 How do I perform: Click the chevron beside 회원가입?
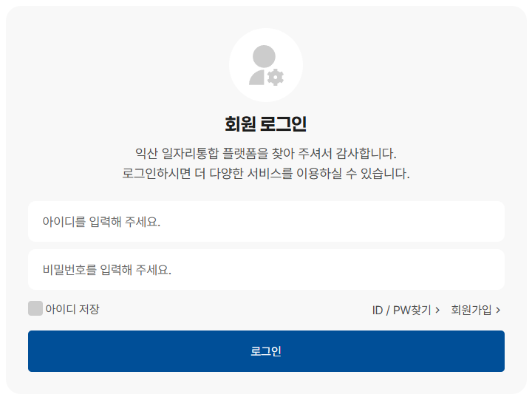click(498, 311)
